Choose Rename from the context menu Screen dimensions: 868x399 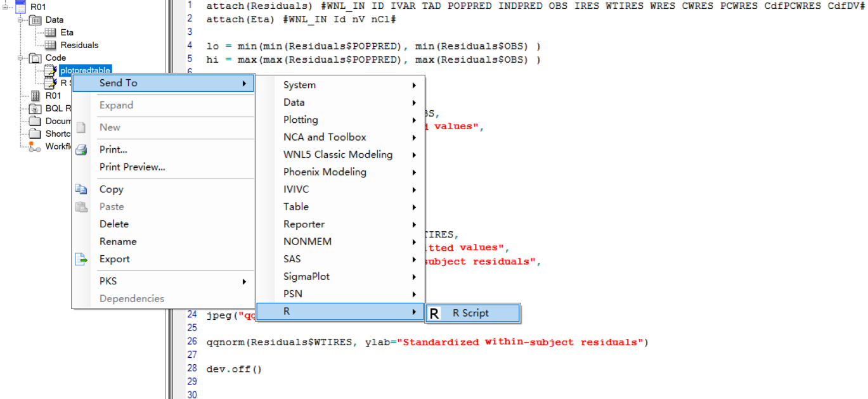click(x=163, y=241)
